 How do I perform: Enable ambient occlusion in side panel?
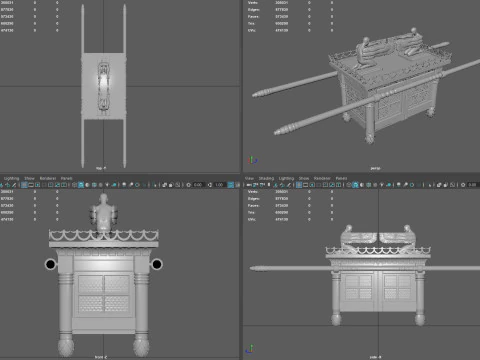tap(399, 185)
